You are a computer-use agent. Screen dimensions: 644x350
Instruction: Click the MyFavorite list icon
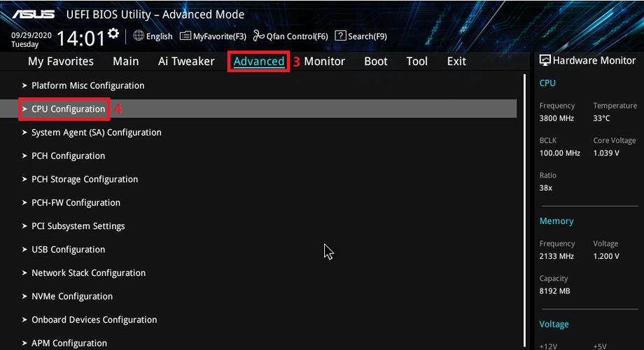[185, 36]
